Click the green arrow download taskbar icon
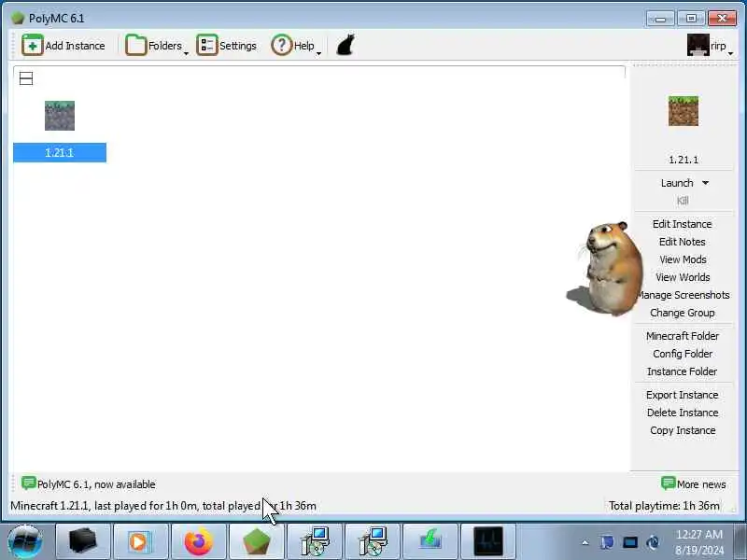747x560 pixels. pos(430,542)
